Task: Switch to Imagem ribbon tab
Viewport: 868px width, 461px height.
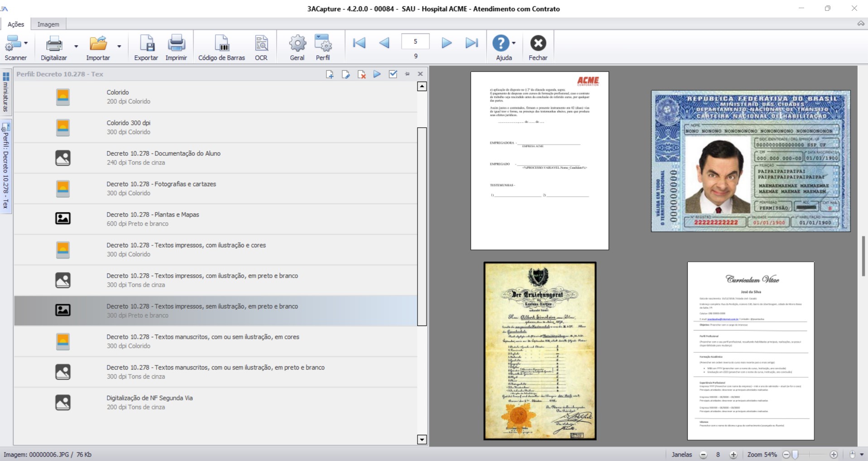Action: click(48, 24)
